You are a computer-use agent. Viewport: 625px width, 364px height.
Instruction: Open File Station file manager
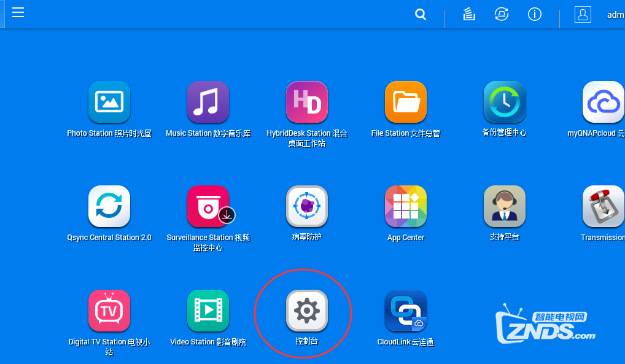406,102
